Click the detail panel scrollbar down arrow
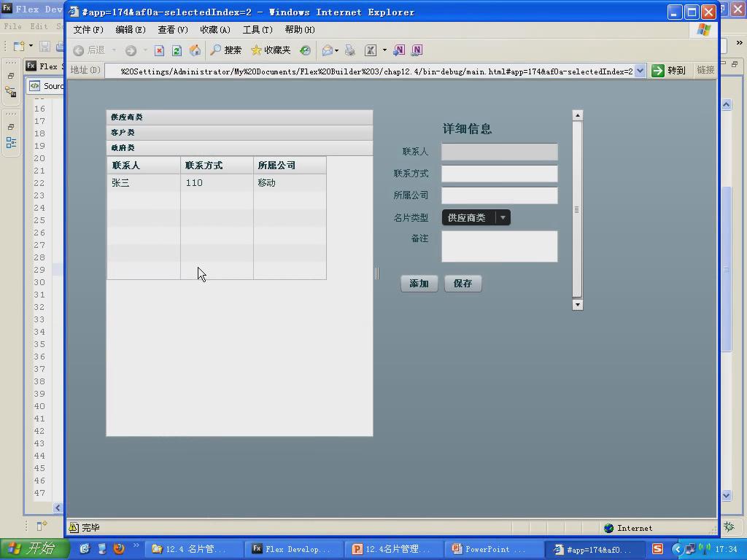The height and width of the screenshot is (560, 747). click(578, 304)
